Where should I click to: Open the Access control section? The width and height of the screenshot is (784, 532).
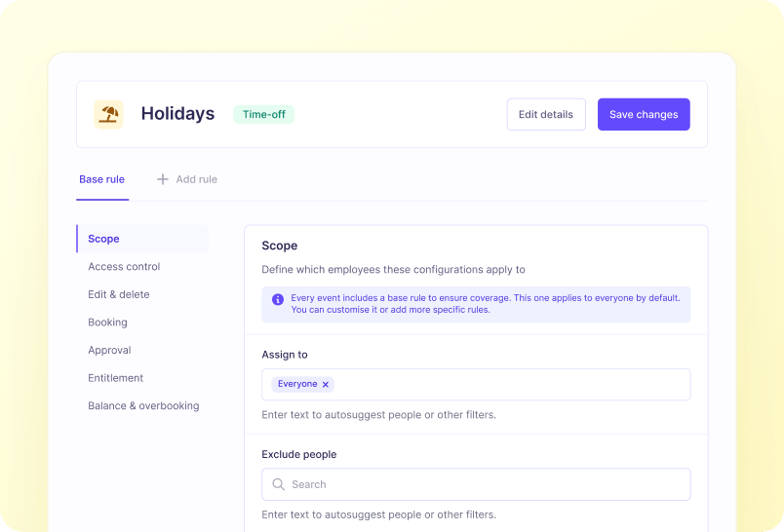coord(124,267)
